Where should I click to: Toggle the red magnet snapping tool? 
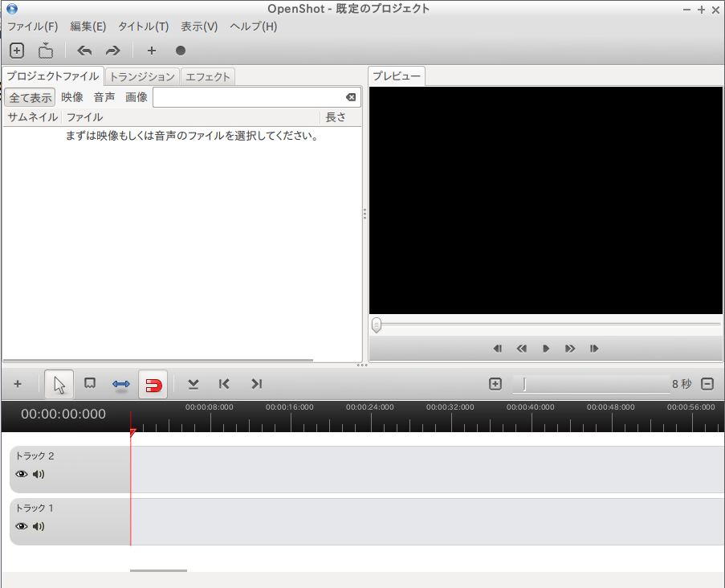[153, 384]
